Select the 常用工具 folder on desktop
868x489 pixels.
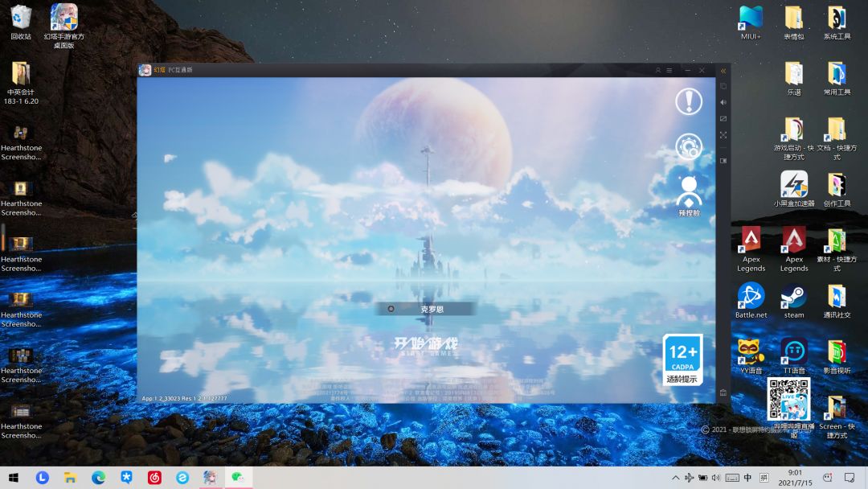coord(837,78)
